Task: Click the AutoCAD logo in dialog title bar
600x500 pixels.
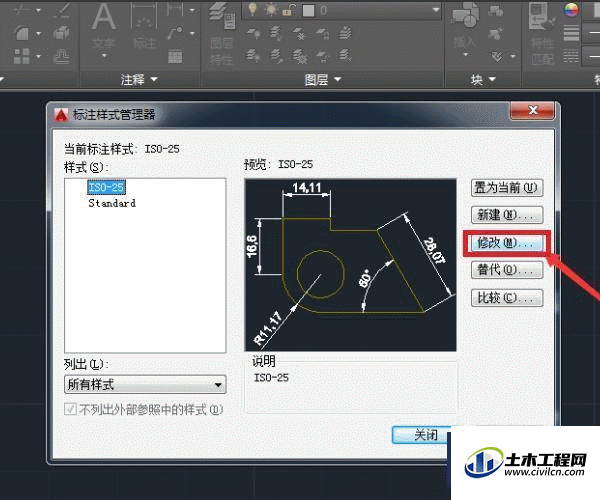Action: 61,114
